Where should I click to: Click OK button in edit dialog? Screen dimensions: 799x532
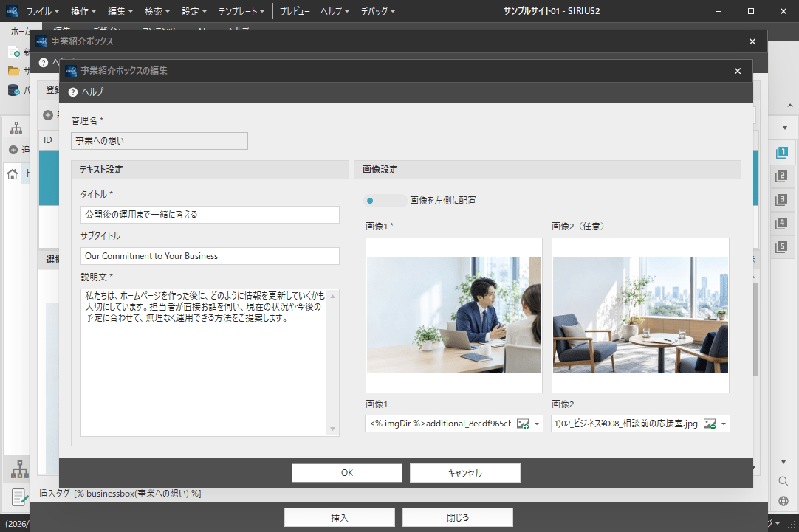coord(347,473)
